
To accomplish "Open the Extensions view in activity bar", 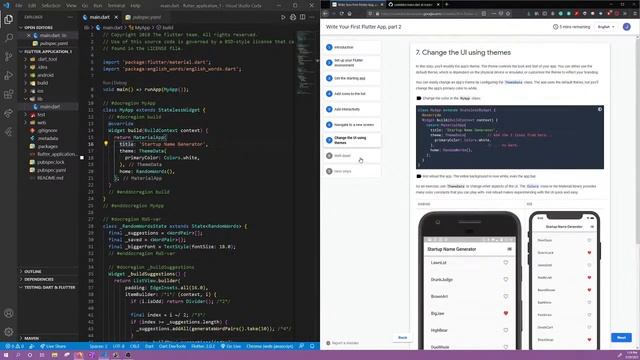I will point(9,95).
